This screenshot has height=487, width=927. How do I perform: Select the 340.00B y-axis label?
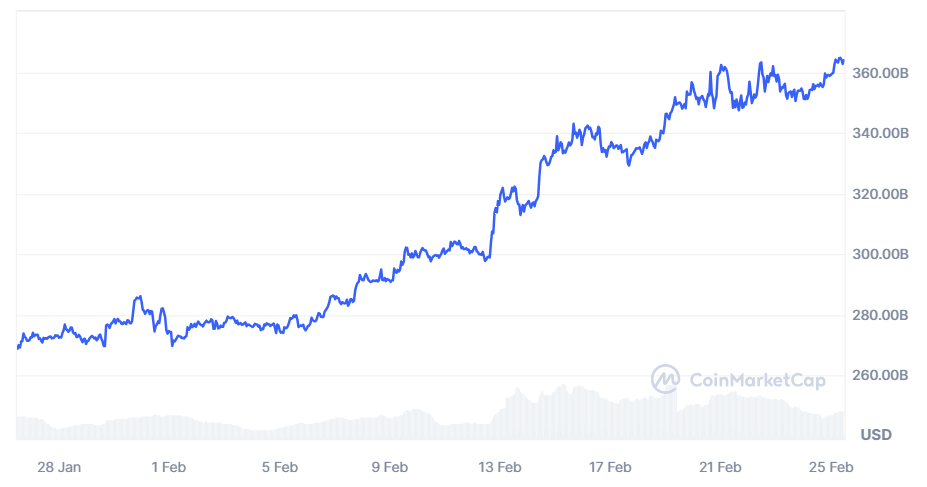click(883, 133)
